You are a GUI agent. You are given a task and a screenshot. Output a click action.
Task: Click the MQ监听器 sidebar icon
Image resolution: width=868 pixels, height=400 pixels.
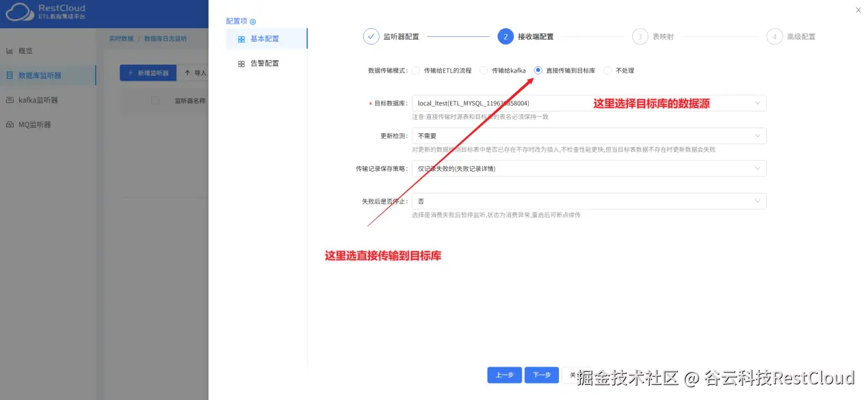[10, 124]
